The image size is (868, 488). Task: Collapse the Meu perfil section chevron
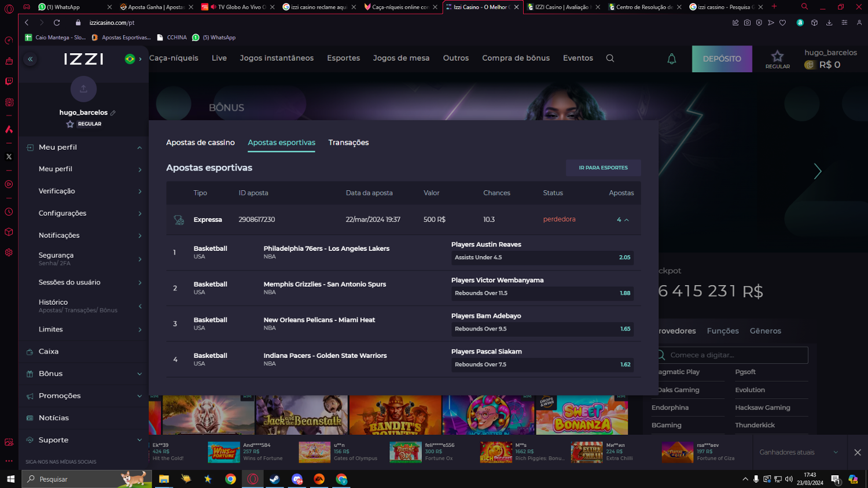point(139,147)
